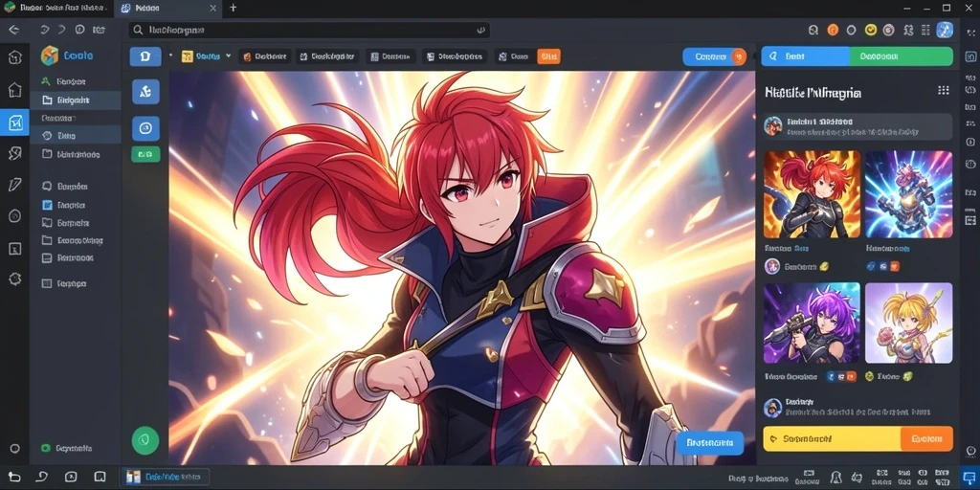The height and width of the screenshot is (490, 980).
Task: Open the settings gear in the left rail
Action: pos(15,278)
